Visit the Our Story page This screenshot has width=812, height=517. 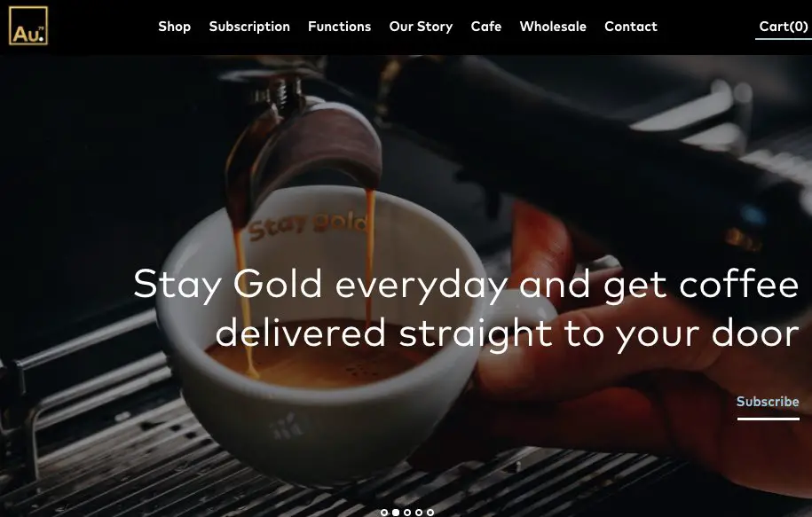point(421,27)
